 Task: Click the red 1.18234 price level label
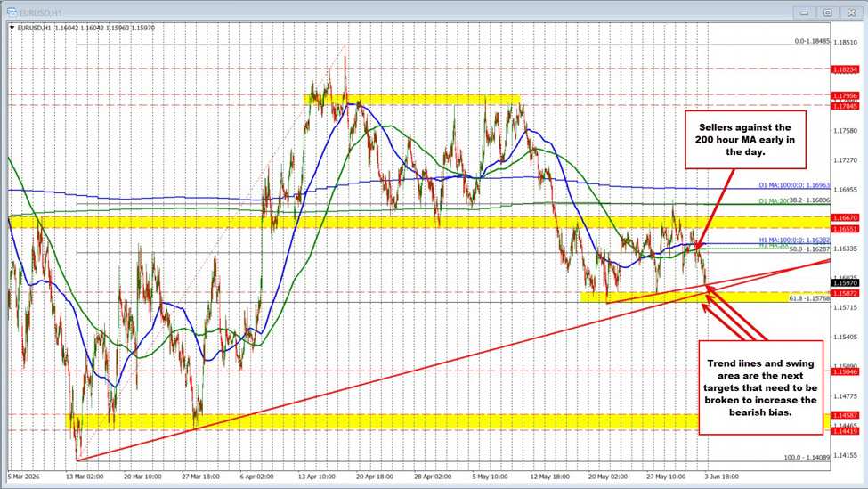tap(846, 69)
